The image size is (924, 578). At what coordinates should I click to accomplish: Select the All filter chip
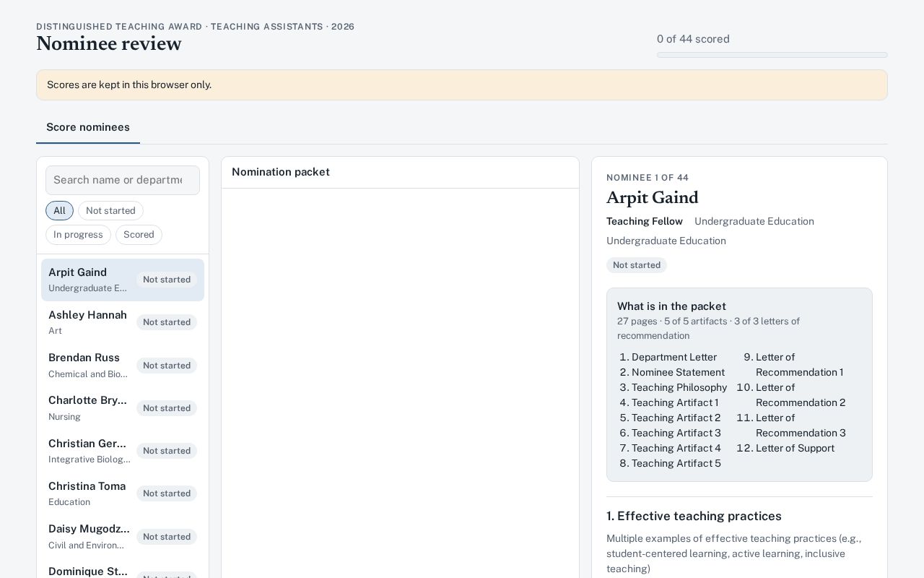59,211
